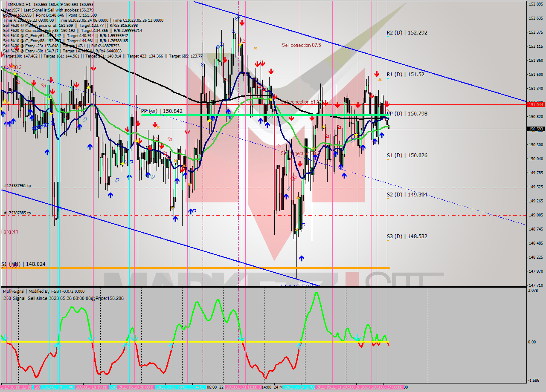The image size is (546, 392).
Task: Click the S1 (D) 150.026 support label
Action: tap(407, 156)
